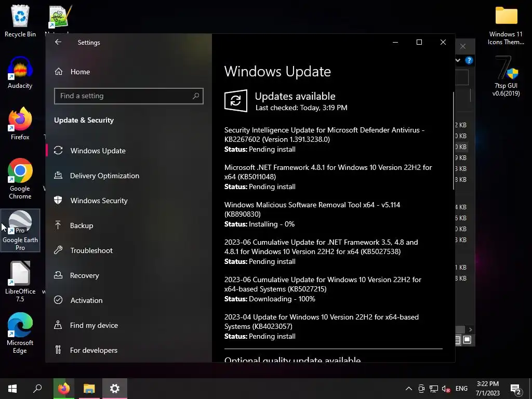Viewport: 532px width, 399px height.
Task: Click the For developers tools icon
Action: point(58,350)
